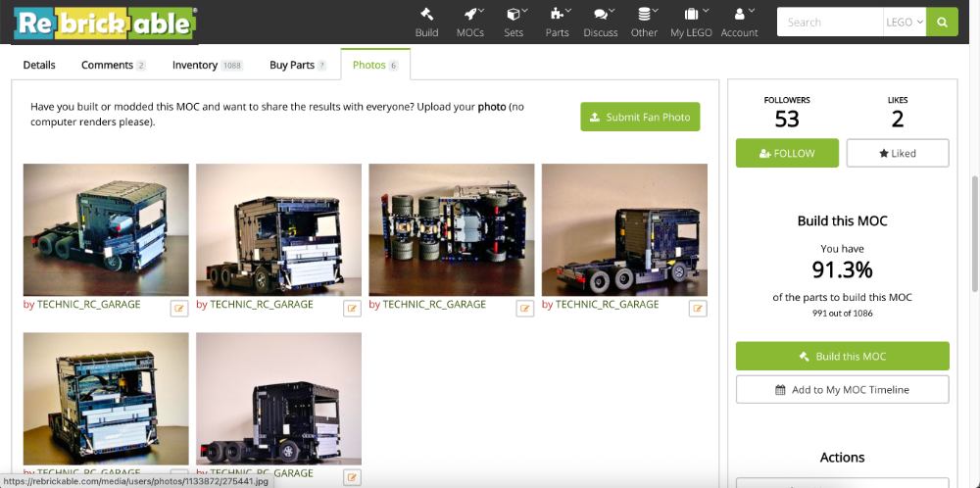The image size is (980, 488).
Task: Switch to the Inventory tab
Action: (x=207, y=65)
